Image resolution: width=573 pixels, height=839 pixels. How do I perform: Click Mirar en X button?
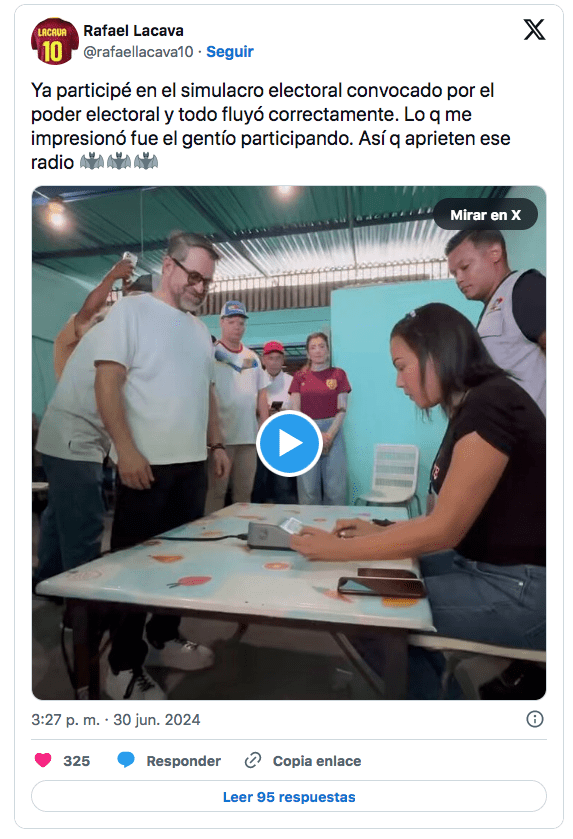[x=485, y=215]
